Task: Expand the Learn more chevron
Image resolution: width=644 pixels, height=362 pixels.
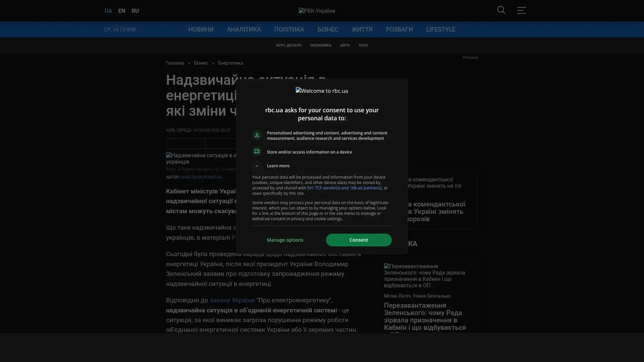Action: [257, 166]
